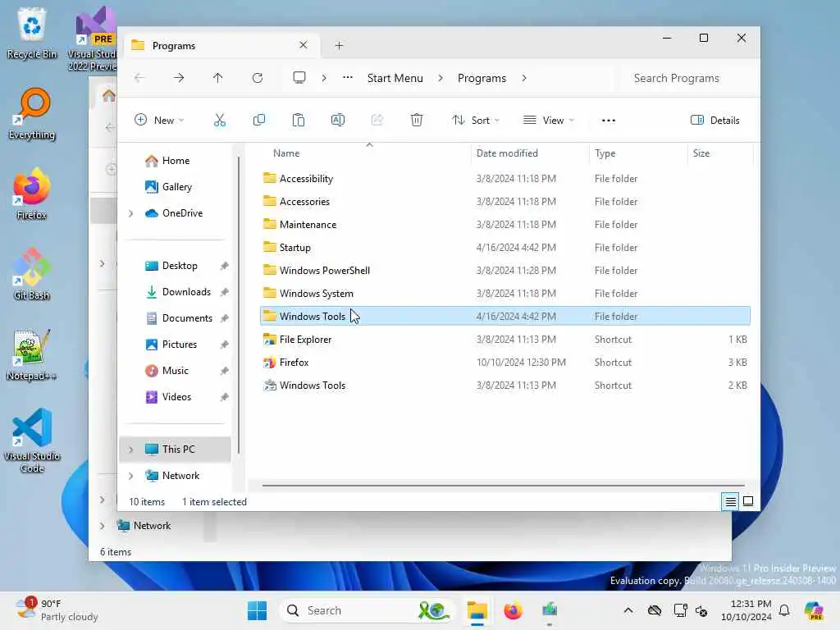Click the PC monitor icon in address bar

pos(299,78)
